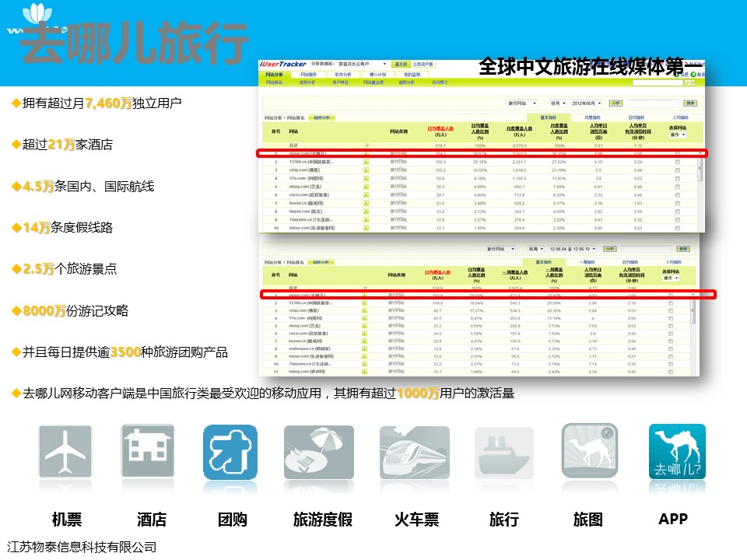Click the airplane 机票 icon
This screenshot has width=747, height=560.
pos(65,451)
